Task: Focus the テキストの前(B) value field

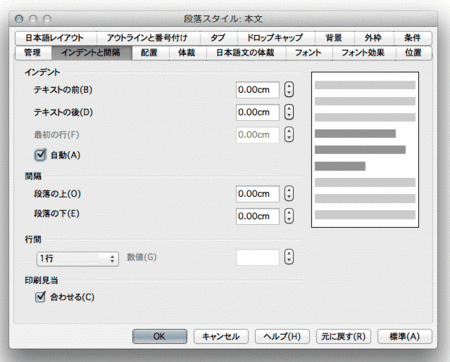Action: 258,90
